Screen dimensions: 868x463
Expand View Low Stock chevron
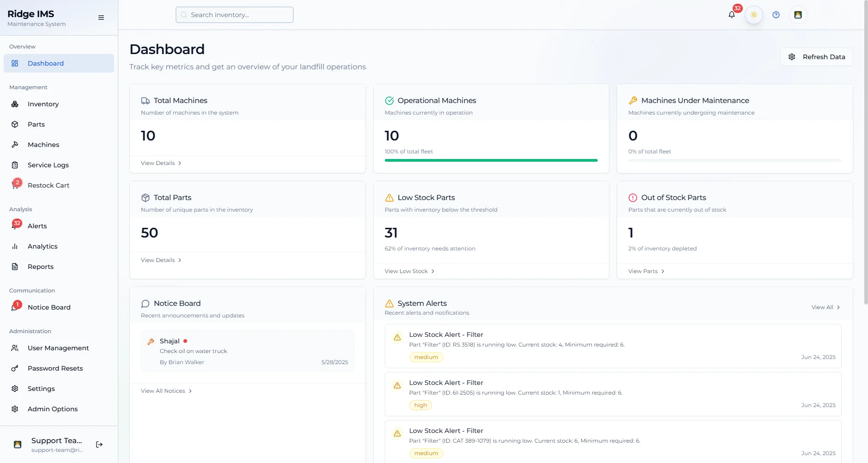433,271
